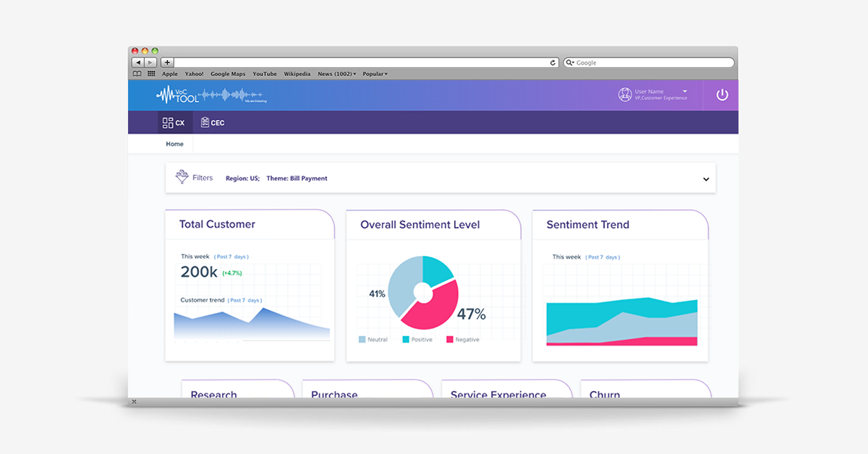868x454 pixels.
Task: Open the Apple bookmark
Action: coord(170,74)
